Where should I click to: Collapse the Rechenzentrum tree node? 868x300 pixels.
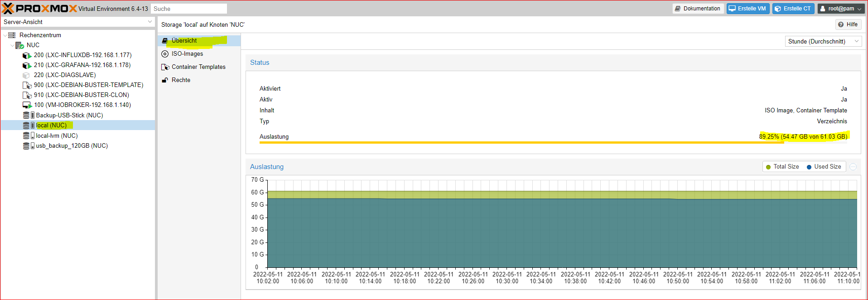(5, 35)
